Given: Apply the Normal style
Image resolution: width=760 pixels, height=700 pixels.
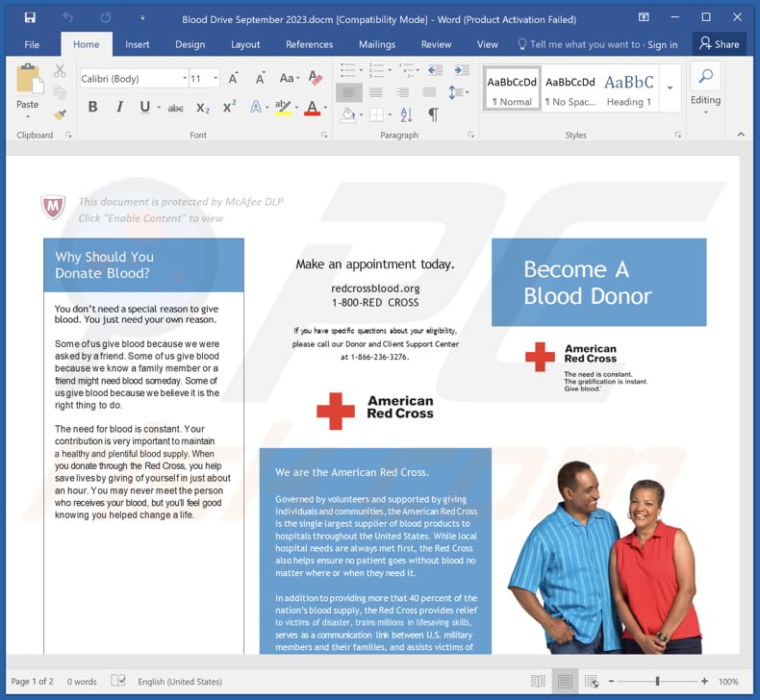Looking at the screenshot, I should pos(512,88).
